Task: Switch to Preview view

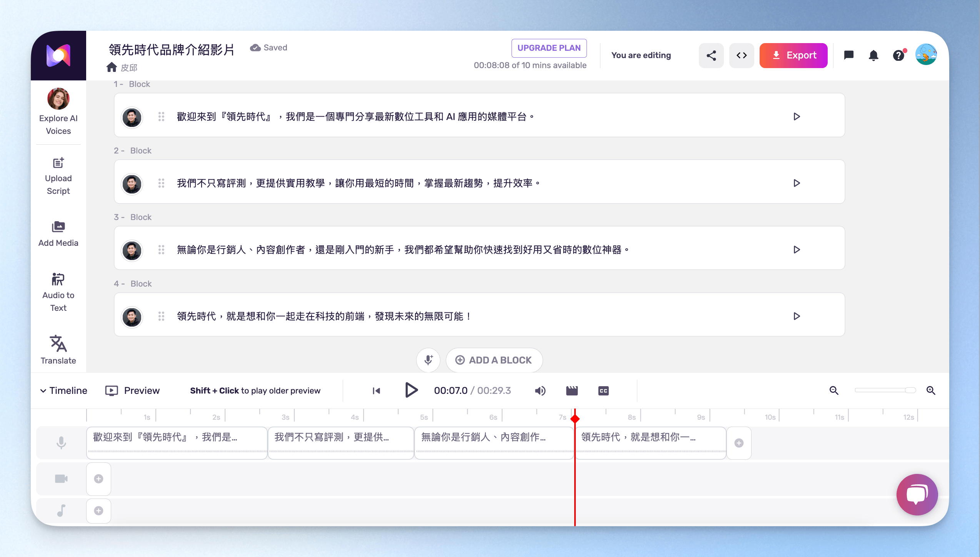Action: 132,390
